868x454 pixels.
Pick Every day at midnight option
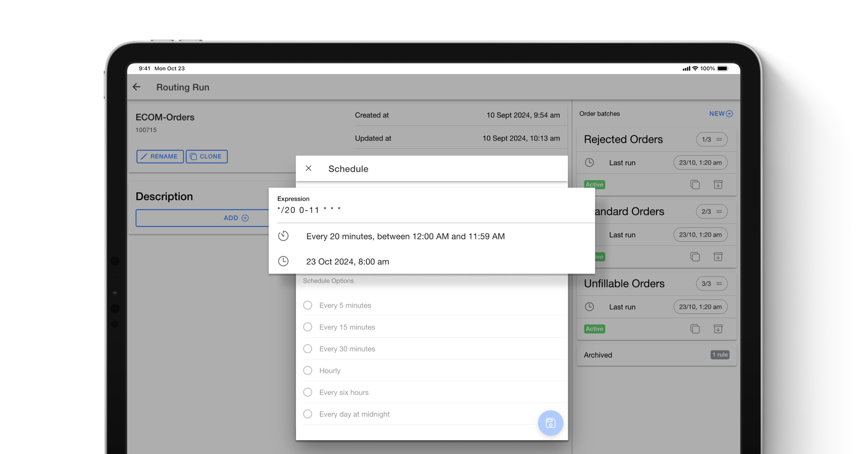coord(308,414)
